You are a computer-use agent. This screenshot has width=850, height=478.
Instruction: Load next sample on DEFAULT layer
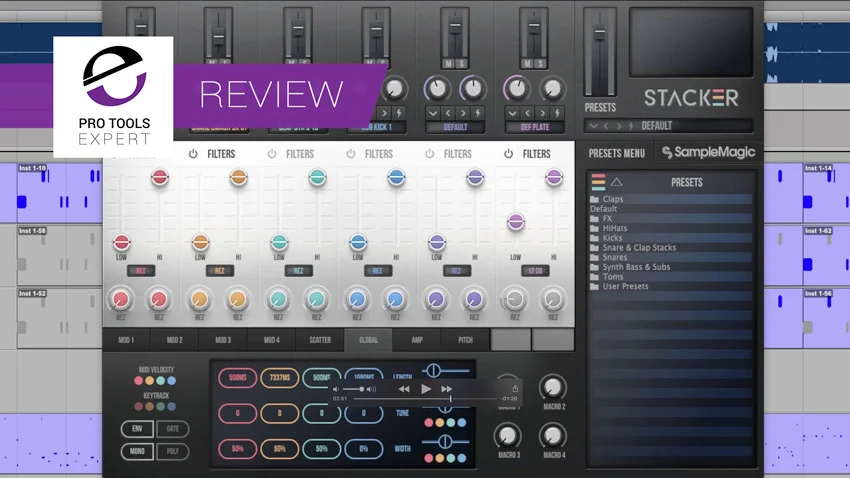tap(463, 113)
